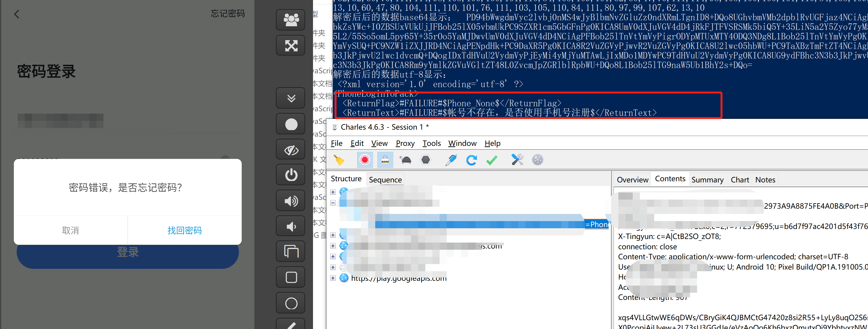The height and width of the screenshot is (329, 868).
Task: Click the Repeat request refresh icon
Action: 471,160
